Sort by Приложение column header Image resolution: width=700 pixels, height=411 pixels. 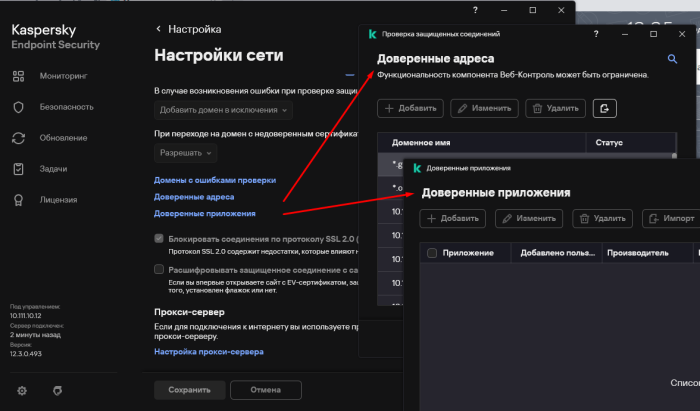(468, 253)
